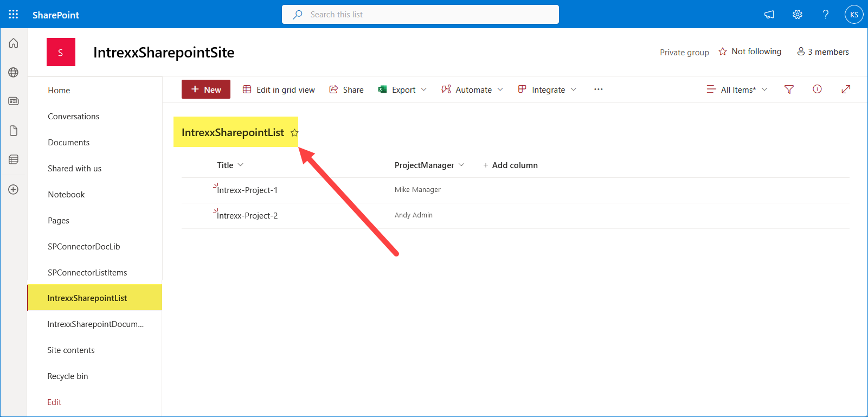Click the Andy Admin cell
Screen dimensions: 868x417
click(414, 215)
